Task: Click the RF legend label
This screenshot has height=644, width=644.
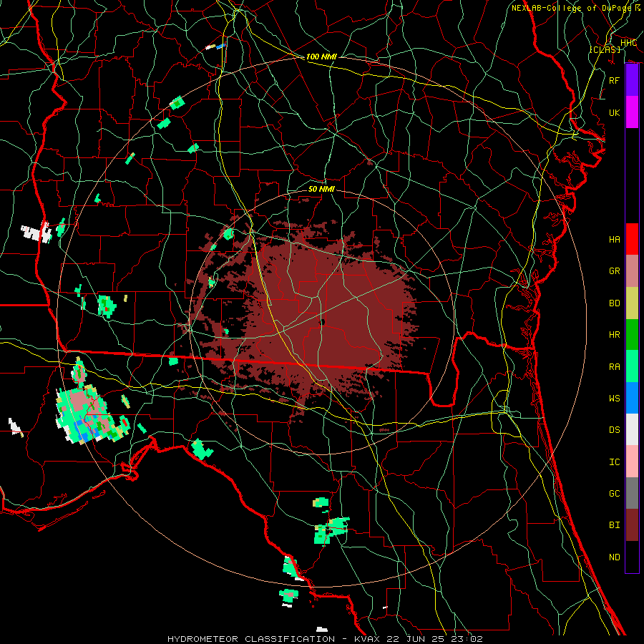Action: [x=614, y=80]
